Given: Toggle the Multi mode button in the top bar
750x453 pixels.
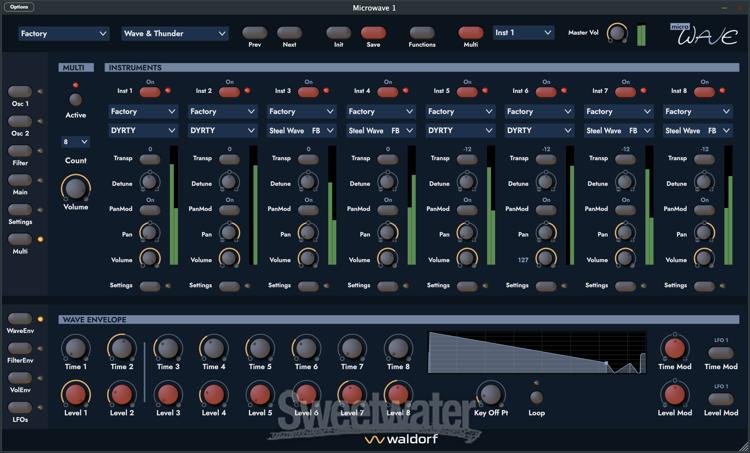Looking at the screenshot, I should [x=471, y=33].
